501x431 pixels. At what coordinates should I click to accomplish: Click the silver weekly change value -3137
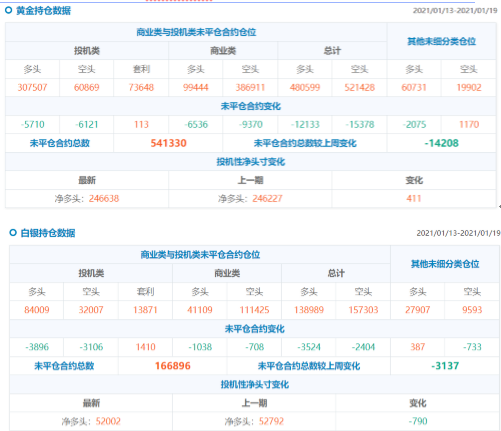pyautogui.click(x=445, y=366)
